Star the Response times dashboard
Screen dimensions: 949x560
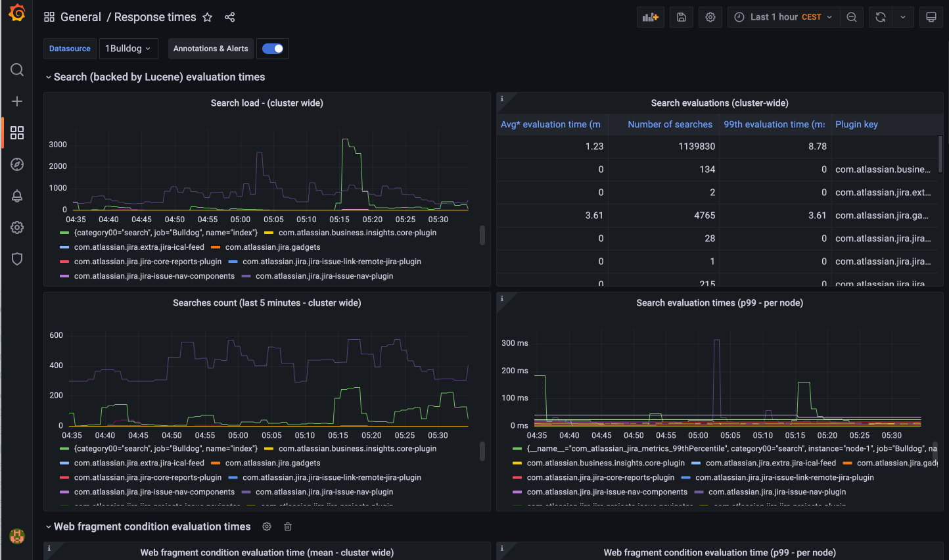point(208,17)
